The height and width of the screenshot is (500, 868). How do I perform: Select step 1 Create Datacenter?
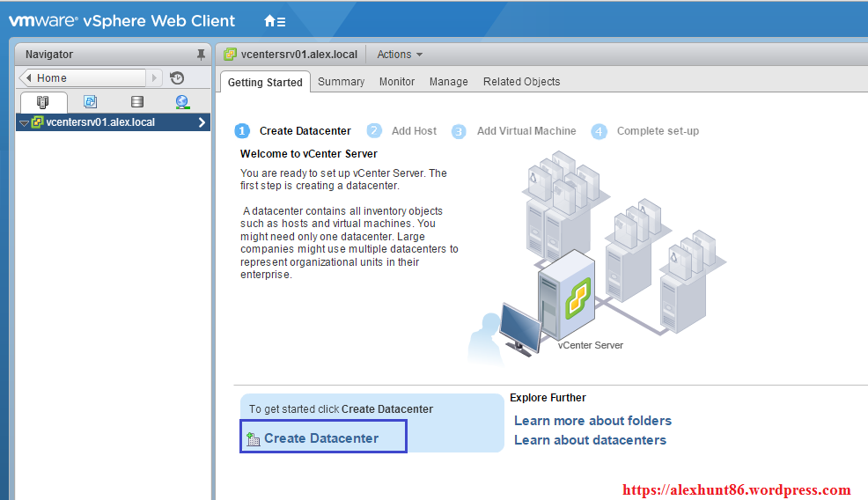[x=293, y=130]
